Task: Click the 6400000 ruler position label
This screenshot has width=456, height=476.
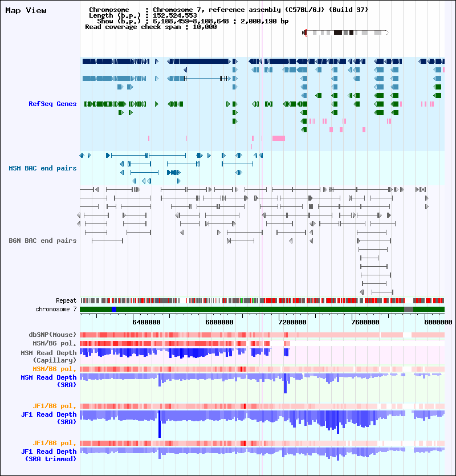Action: [146, 322]
